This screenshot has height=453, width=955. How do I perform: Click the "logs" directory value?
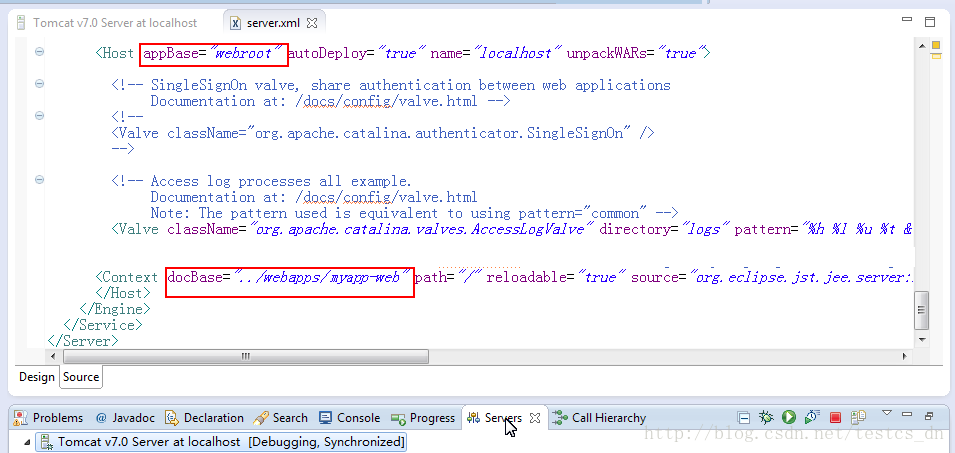(x=705, y=230)
